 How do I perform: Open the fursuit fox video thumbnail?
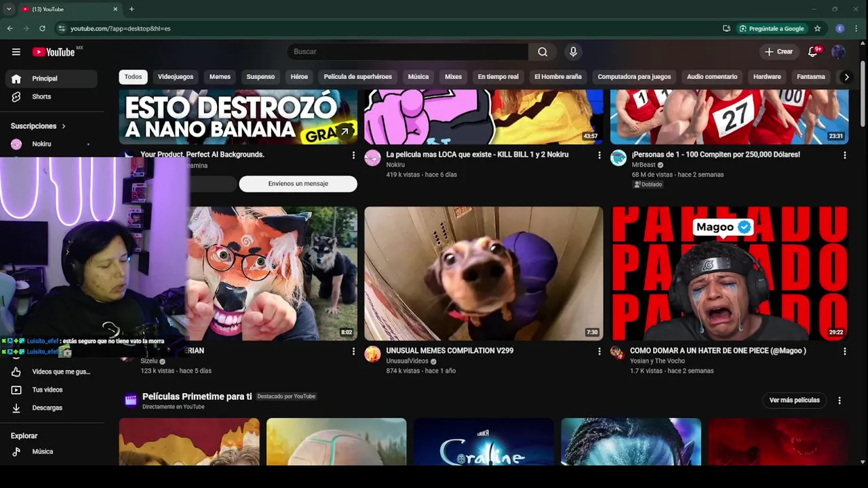coord(273,274)
